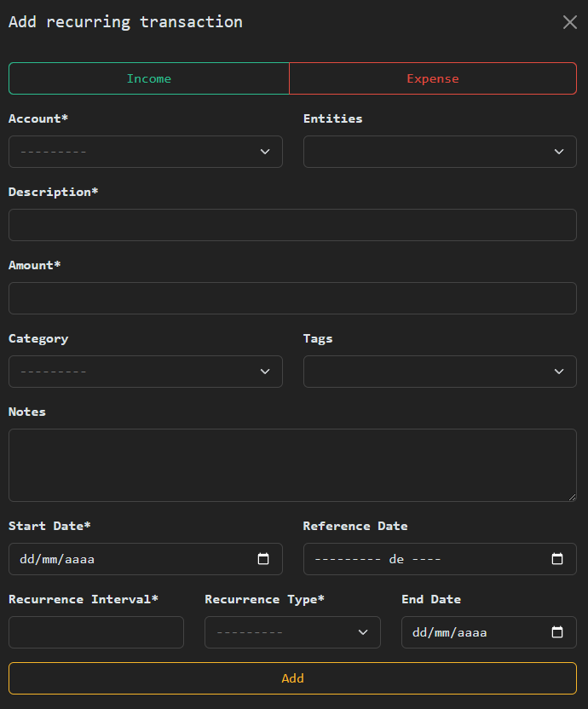Open the Category dropdown
Image resolution: width=588 pixels, height=709 pixels.
pyautogui.click(x=145, y=372)
